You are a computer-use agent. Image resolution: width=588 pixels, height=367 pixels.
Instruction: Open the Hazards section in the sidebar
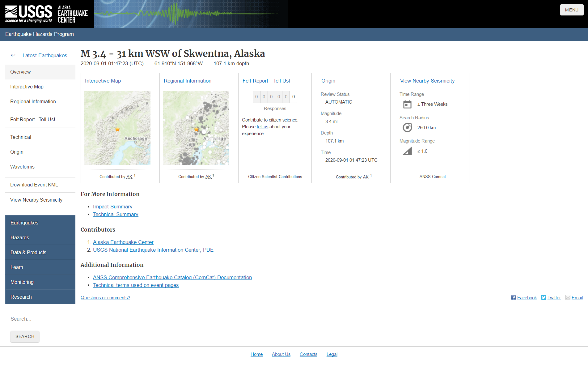point(20,237)
